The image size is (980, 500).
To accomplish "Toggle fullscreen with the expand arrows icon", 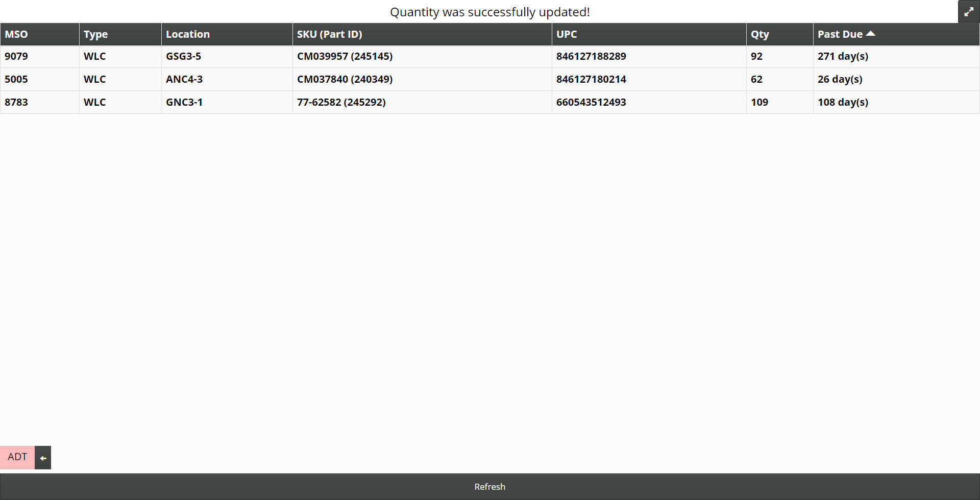I will pos(969,11).
